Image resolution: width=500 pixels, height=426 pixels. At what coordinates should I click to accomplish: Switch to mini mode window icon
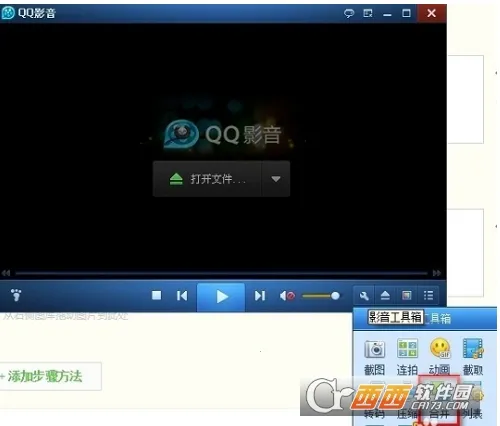pyautogui.click(x=368, y=13)
